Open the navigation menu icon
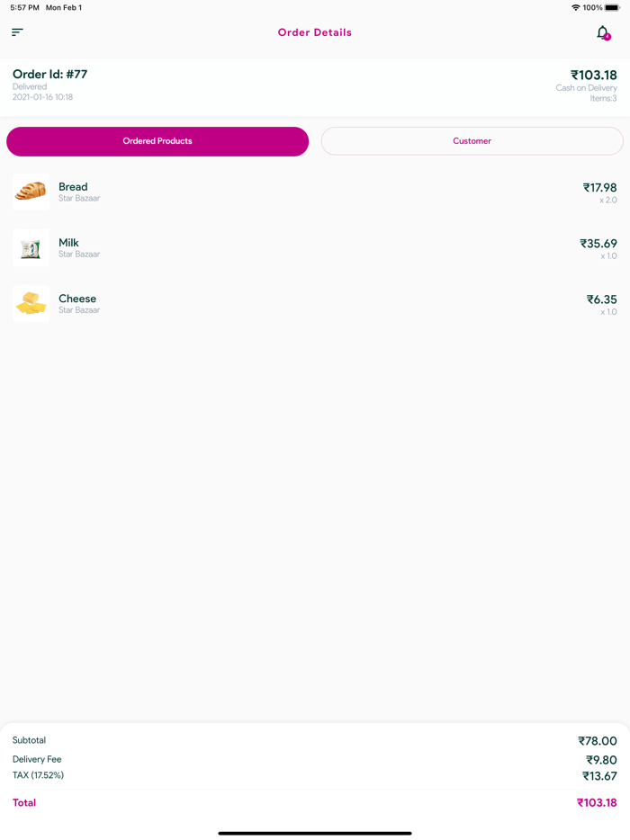 [x=16, y=31]
